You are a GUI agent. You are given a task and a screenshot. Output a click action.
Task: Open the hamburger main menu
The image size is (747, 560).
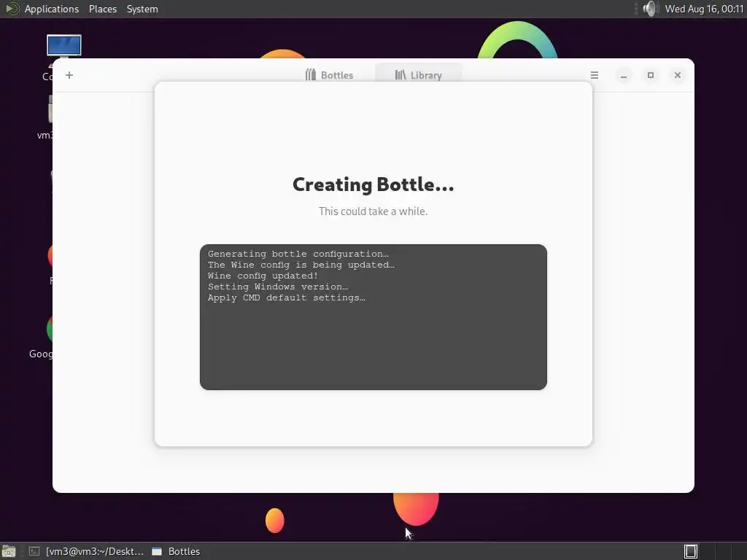[x=594, y=75]
